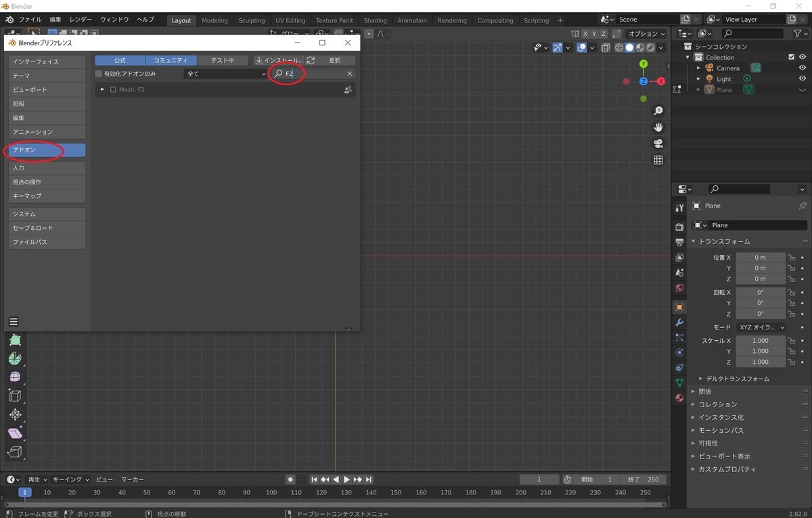Hide the Light with its eye icon
The image size is (812, 518).
(x=803, y=79)
